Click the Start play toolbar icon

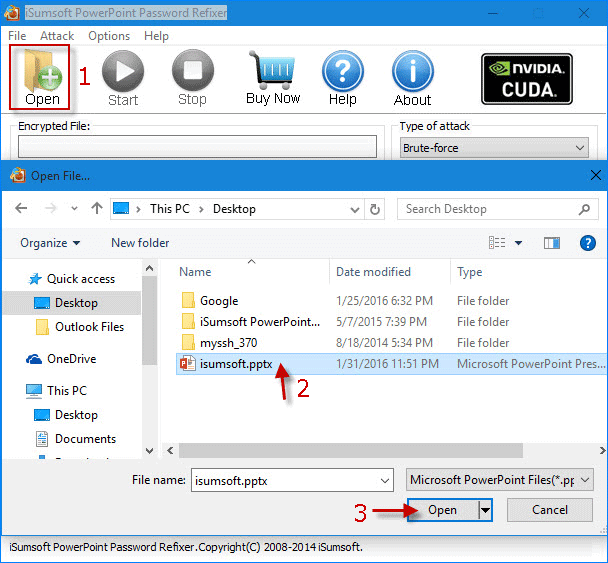(x=123, y=78)
